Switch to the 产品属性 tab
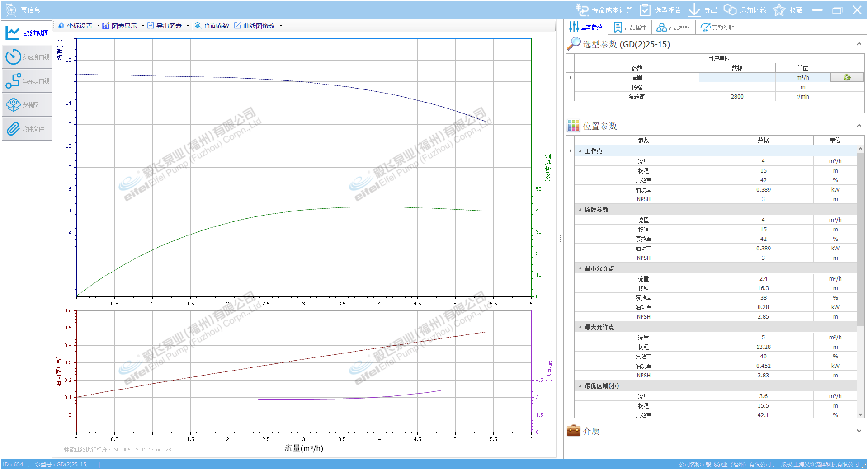 630,28
